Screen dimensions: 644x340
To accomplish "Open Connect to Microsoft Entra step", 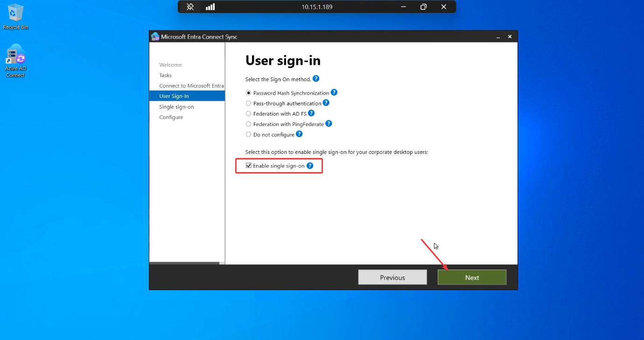I will click(191, 86).
